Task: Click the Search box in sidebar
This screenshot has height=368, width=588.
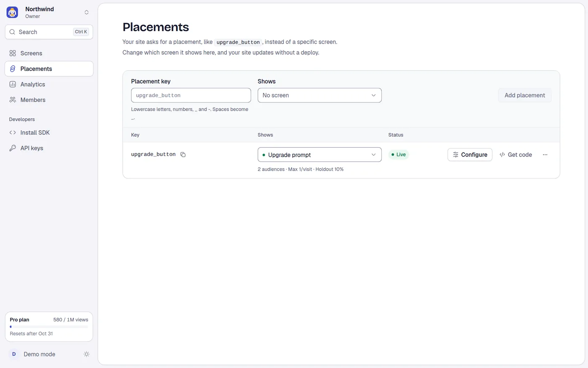Action: 49,32
